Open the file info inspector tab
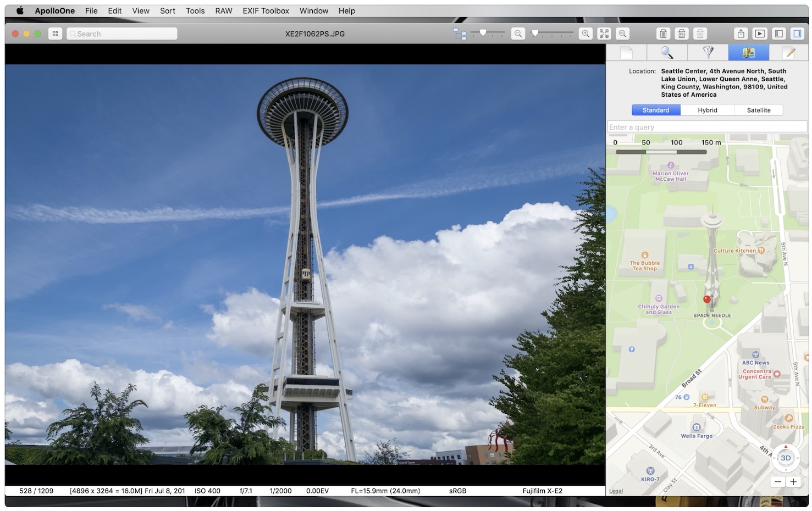Viewport: 812px width, 511px height. (626, 52)
